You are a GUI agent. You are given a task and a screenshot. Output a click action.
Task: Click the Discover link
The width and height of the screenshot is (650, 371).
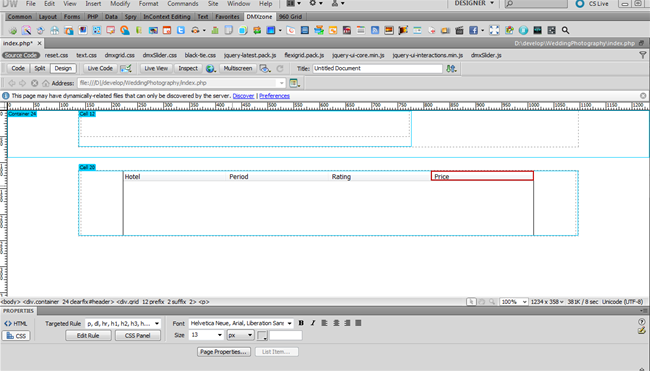(243, 96)
